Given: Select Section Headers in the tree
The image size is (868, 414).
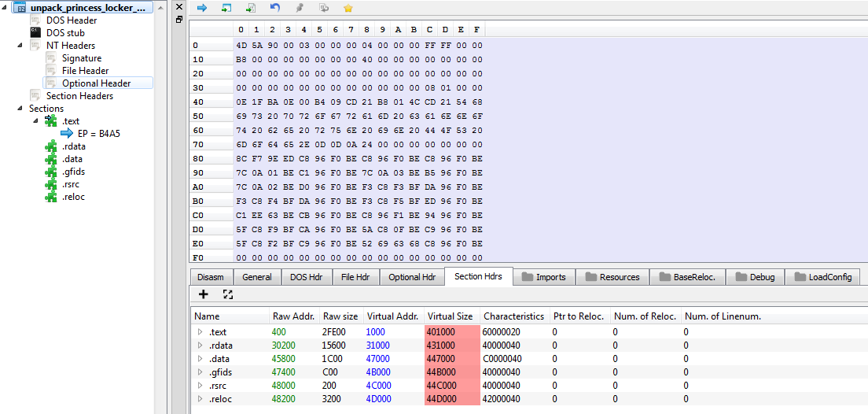Looking at the screenshot, I should tap(79, 96).
